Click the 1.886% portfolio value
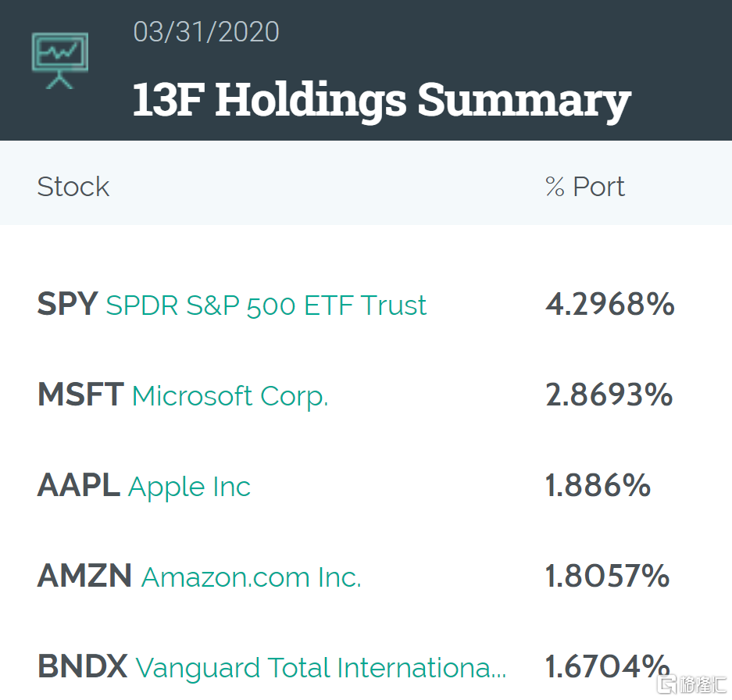The height and width of the screenshot is (700, 732). coord(598,486)
